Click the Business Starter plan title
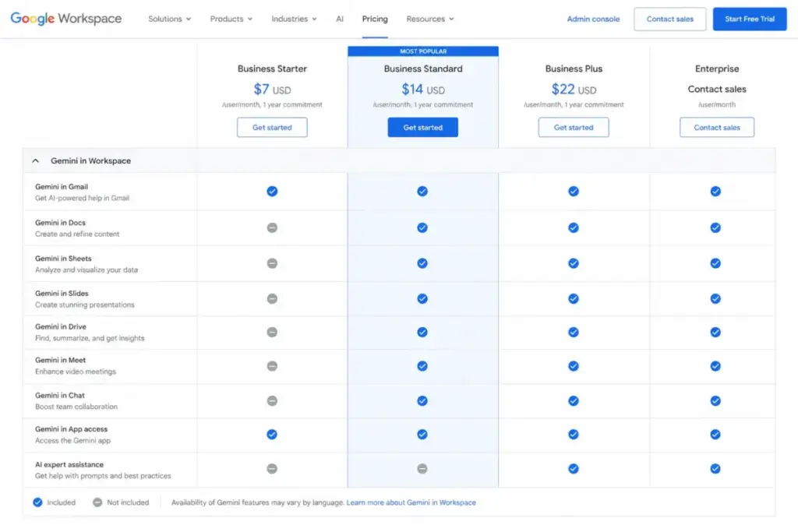 (x=272, y=69)
